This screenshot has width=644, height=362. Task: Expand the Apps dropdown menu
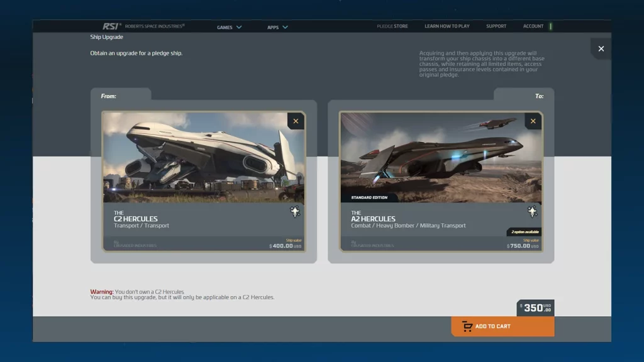pyautogui.click(x=277, y=27)
